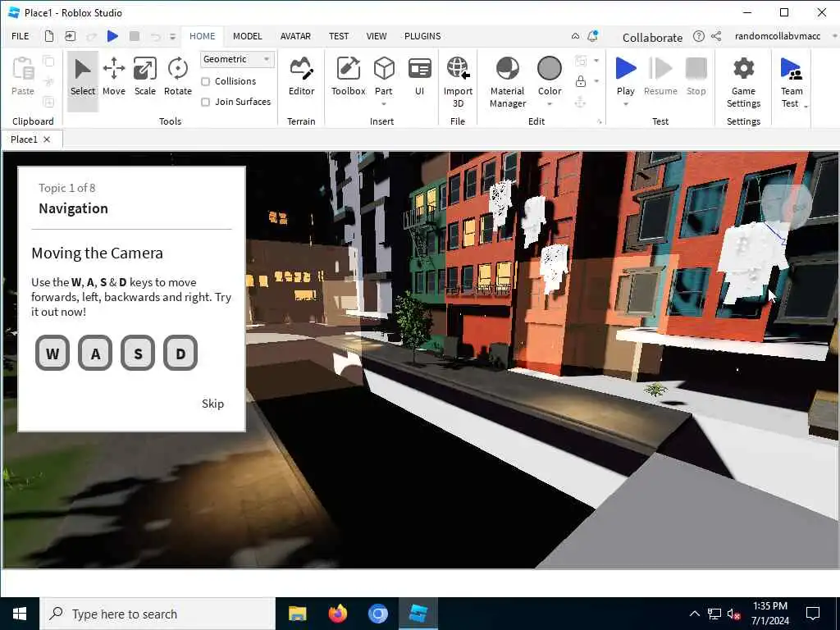This screenshot has width=840, height=630.
Task: Click the anchor icon in Edit group
Action: point(580,102)
